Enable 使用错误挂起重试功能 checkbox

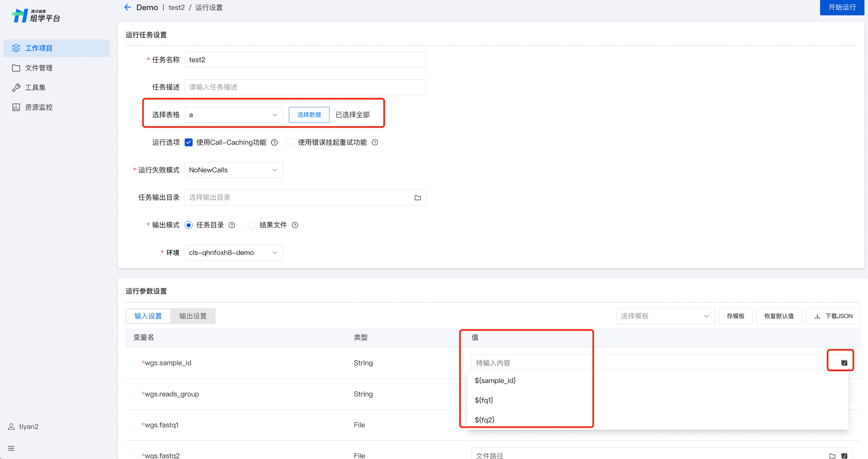(x=290, y=143)
